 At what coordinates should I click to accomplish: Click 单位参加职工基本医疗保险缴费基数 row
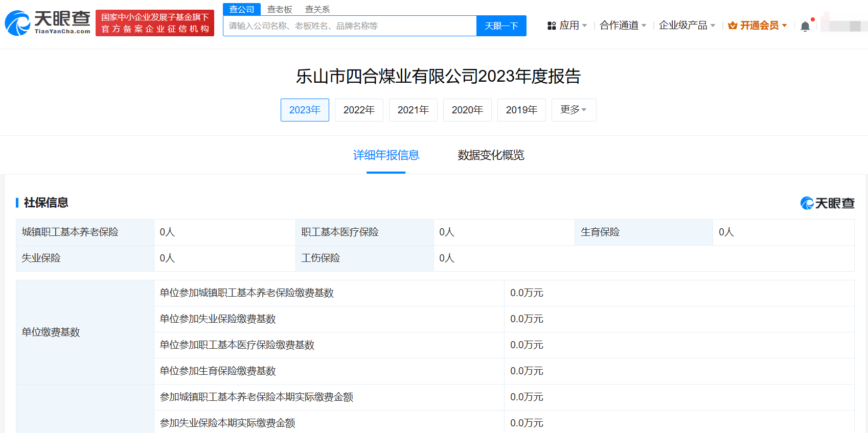click(504, 345)
